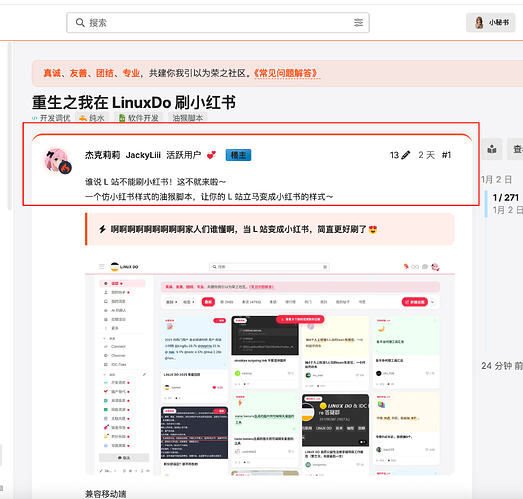Screen dimensions: 523x499
Task: Click the search magnifier icon
Action: pos(80,23)
